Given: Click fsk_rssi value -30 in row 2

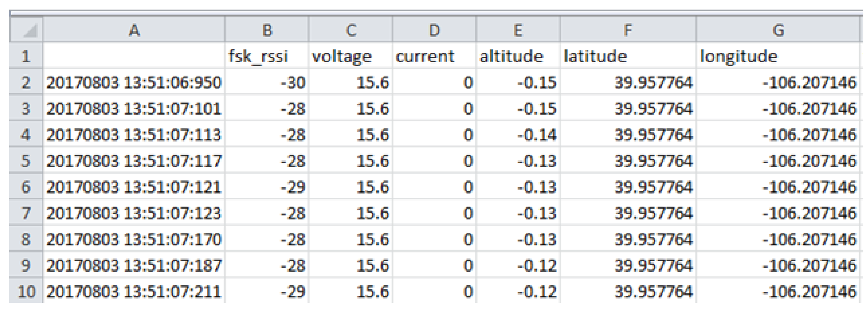Looking at the screenshot, I should (x=267, y=82).
